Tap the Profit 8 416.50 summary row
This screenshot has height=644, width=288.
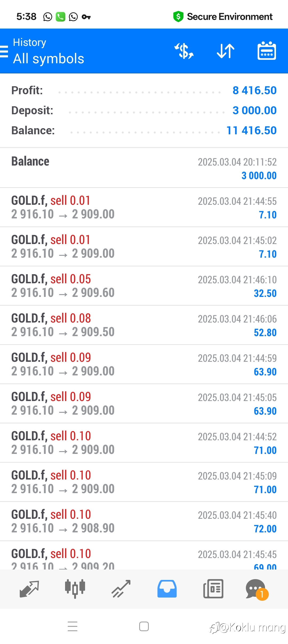tap(144, 91)
